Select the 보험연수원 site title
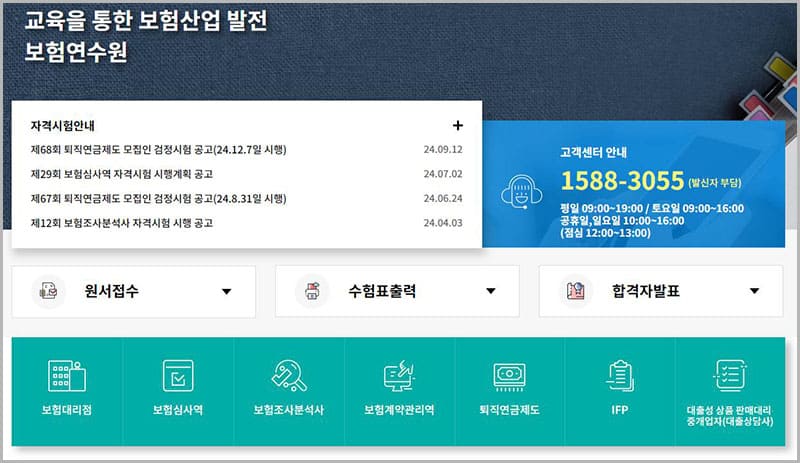The image size is (800, 463). [76, 52]
